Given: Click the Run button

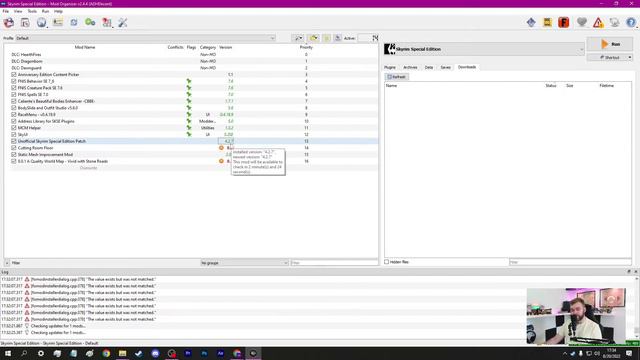Looking at the screenshot, I should tap(610, 44).
